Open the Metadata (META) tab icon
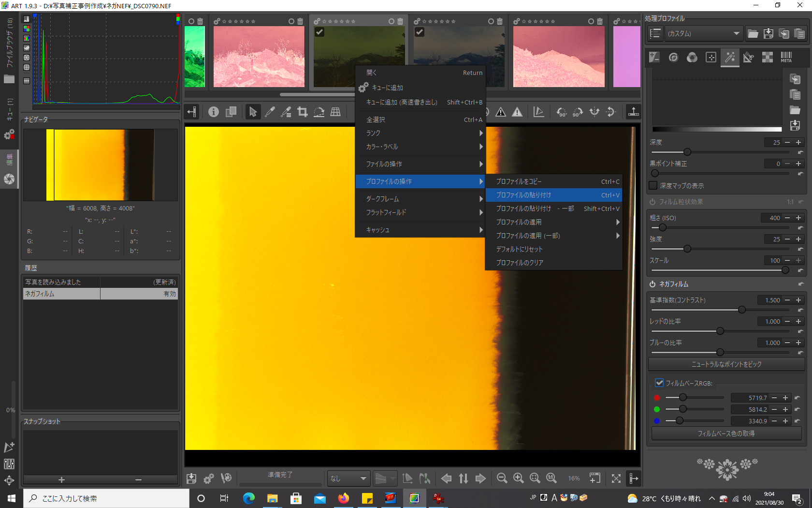Image resolution: width=812 pixels, height=508 pixels. pos(786,58)
